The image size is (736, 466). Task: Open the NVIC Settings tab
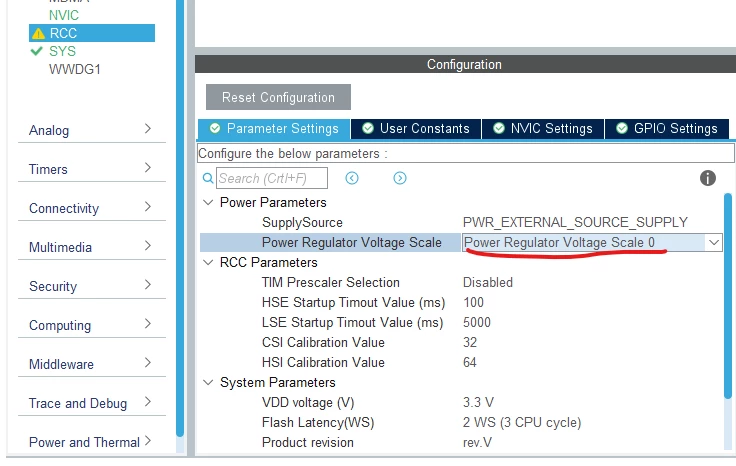point(543,129)
